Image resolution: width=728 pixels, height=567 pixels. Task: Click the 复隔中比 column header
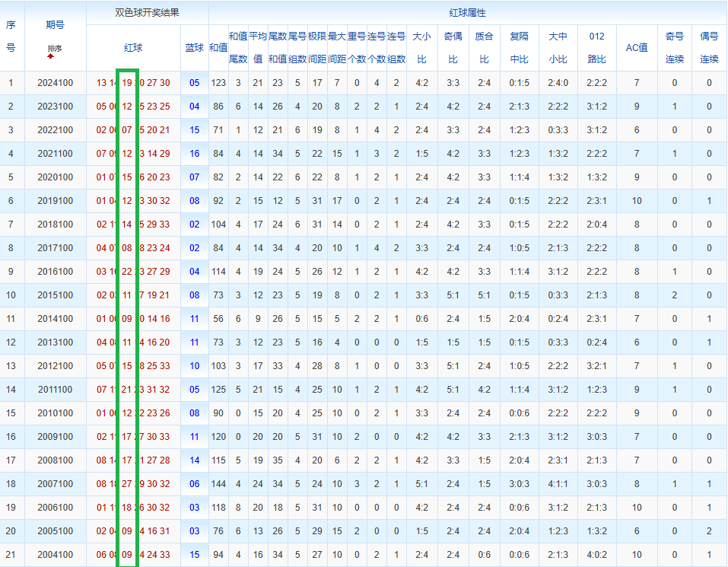519,48
